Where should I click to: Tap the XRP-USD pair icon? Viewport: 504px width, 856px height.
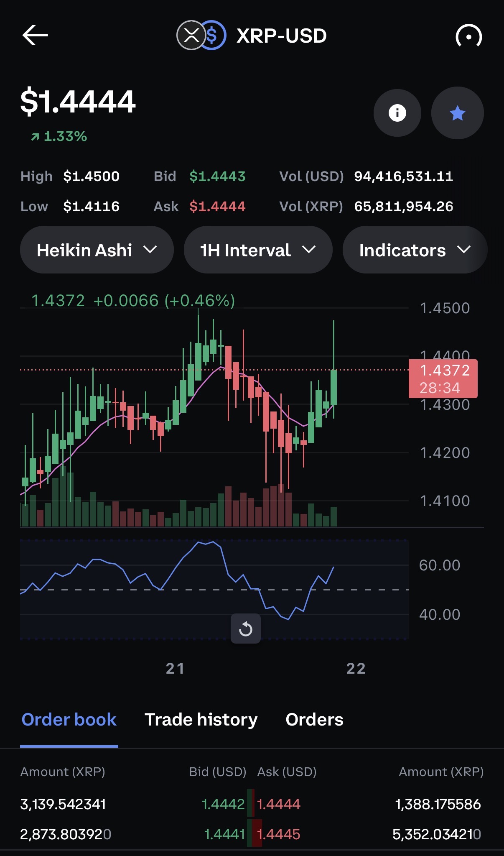(x=201, y=36)
